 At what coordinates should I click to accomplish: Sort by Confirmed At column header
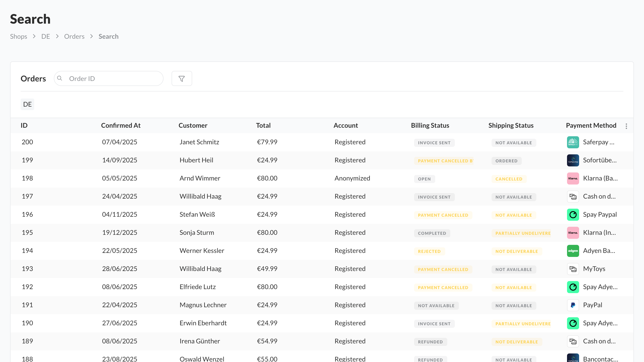[121, 125]
